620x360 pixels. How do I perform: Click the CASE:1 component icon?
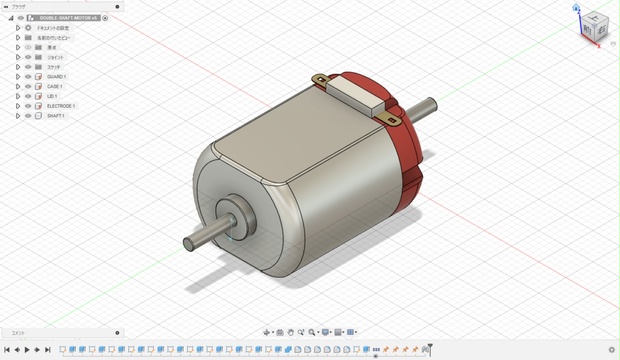click(x=38, y=86)
